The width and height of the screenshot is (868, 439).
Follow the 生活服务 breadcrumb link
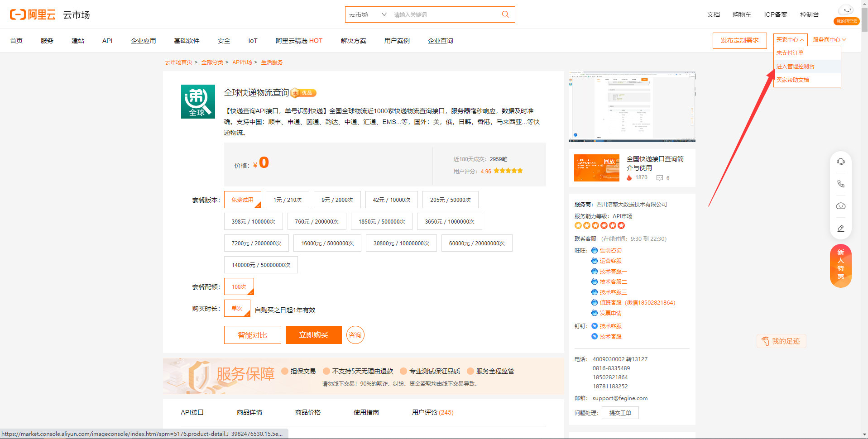pyautogui.click(x=272, y=62)
